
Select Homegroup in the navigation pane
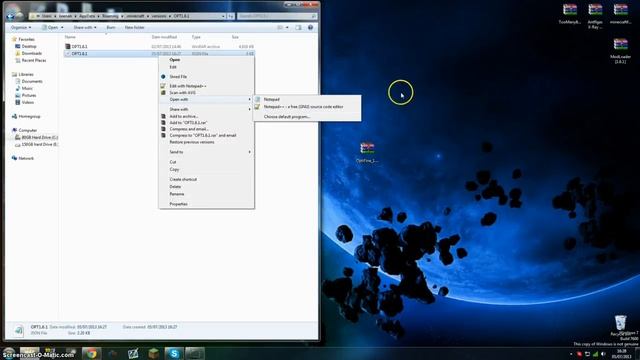pos(29,117)
